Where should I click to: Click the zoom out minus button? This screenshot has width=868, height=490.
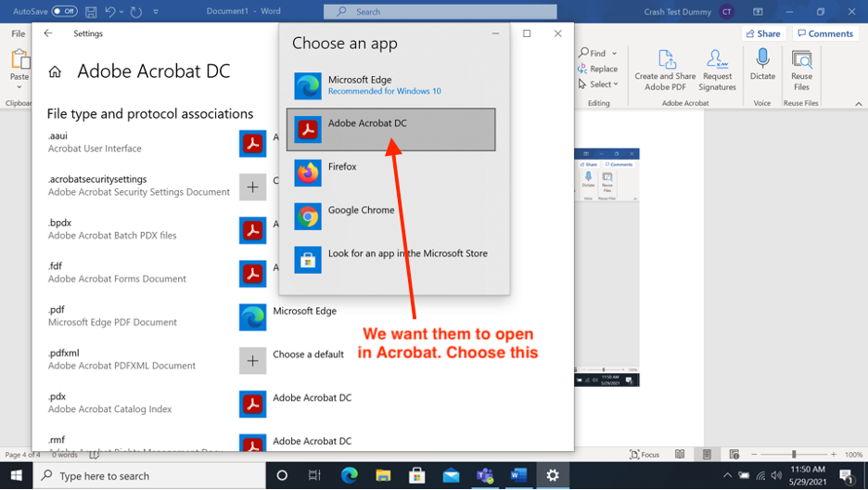(x=754, y=455)
